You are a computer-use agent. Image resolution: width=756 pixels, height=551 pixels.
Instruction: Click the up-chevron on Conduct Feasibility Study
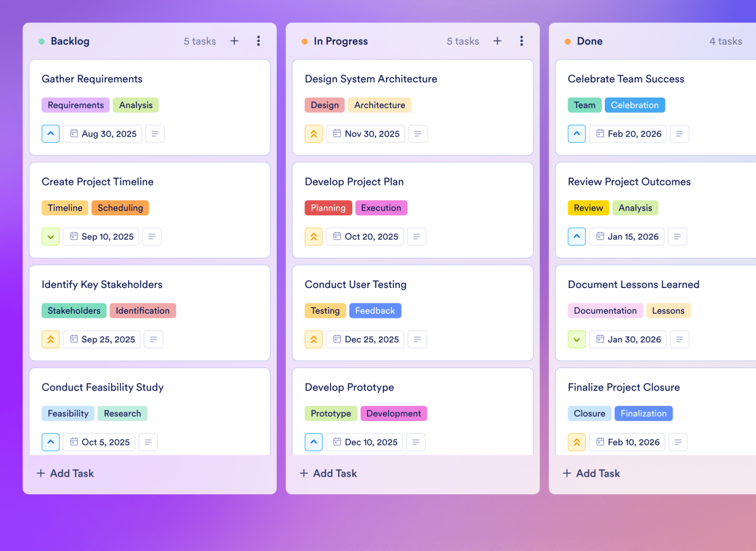tap(51, 442)
